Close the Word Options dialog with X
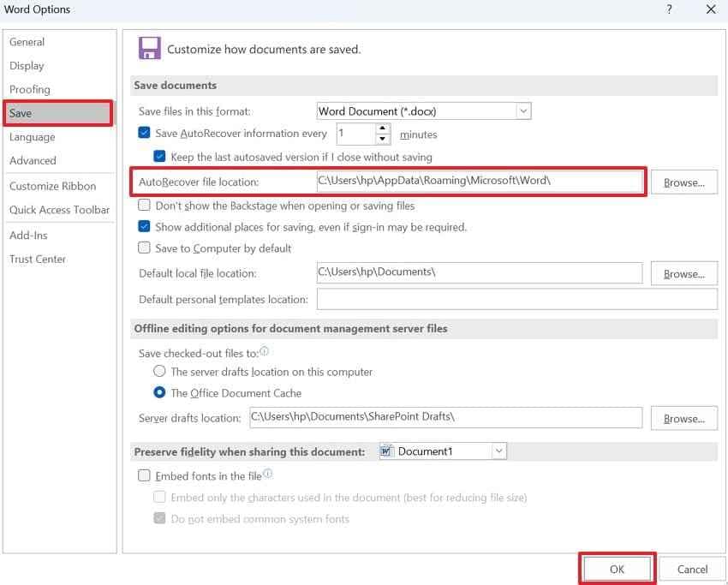 pos(711,9)
